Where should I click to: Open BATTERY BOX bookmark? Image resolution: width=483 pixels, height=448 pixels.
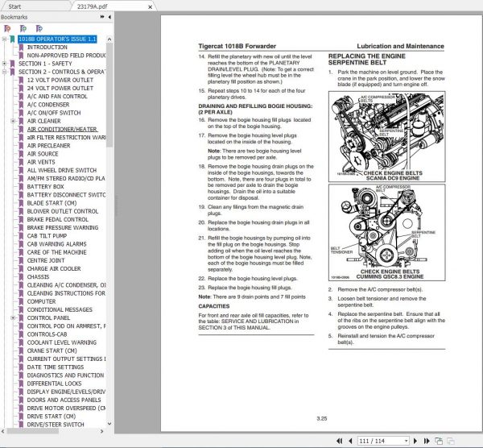pos(46,187)
